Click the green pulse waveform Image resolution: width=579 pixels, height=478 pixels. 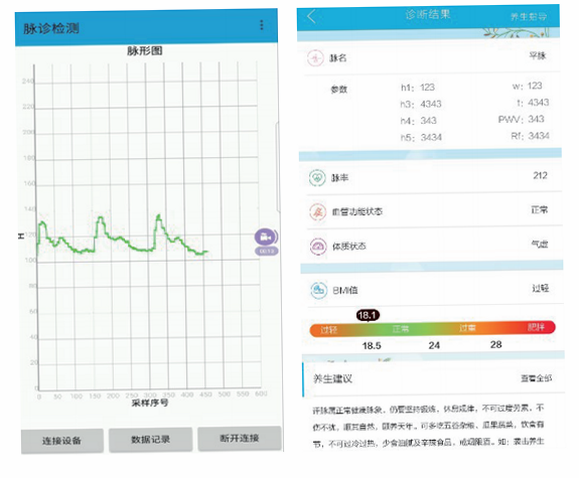122,236
